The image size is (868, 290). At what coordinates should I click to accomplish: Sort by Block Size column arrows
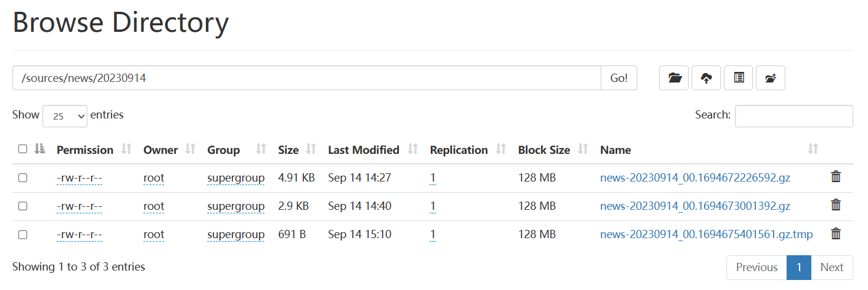(x=583, y=150)
